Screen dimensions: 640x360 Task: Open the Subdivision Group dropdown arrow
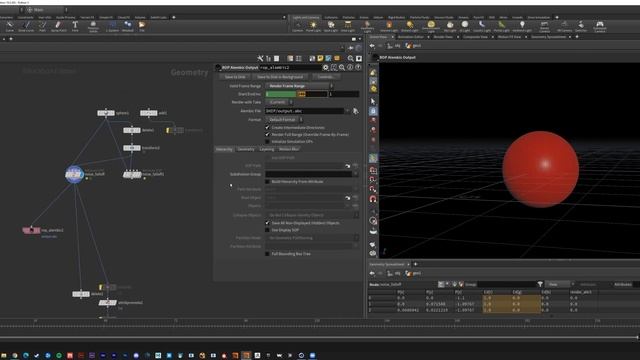[x=356, y=174]
